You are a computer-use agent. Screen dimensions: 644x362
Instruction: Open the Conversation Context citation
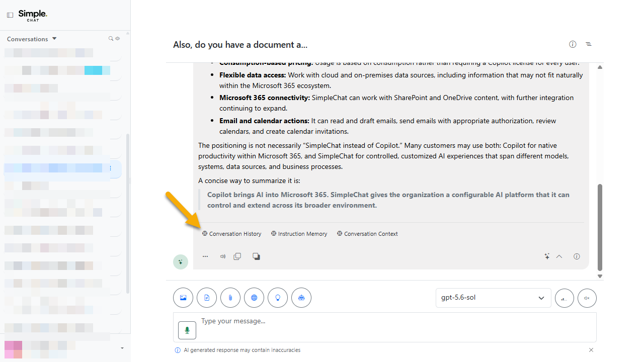pos(367,234)
